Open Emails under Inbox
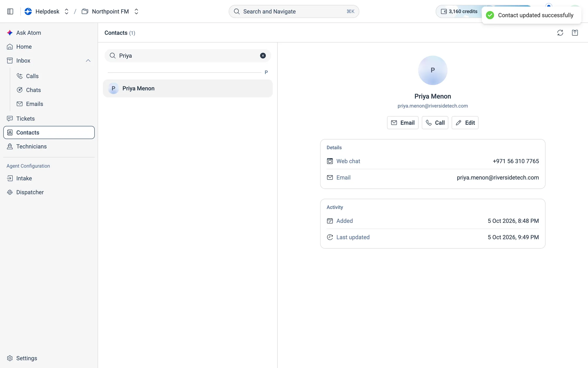 tap(54, 104)
